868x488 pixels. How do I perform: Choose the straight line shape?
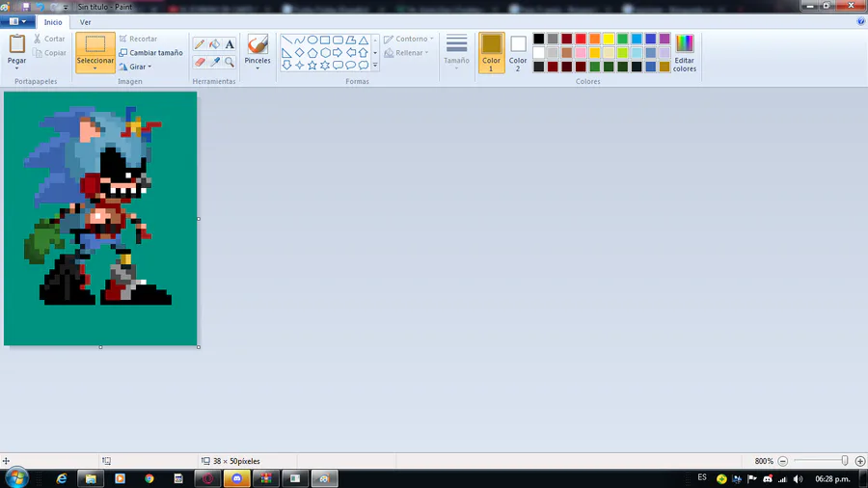point(286,40)
